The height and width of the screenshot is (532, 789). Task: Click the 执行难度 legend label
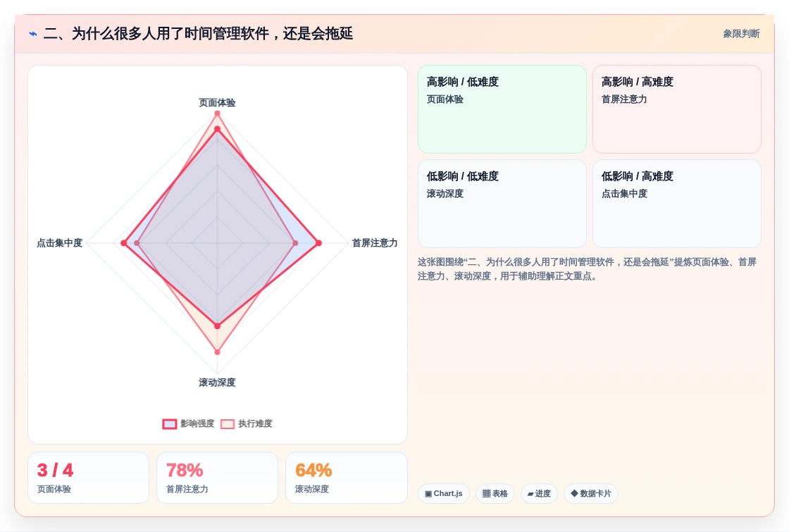pos(255,423)
